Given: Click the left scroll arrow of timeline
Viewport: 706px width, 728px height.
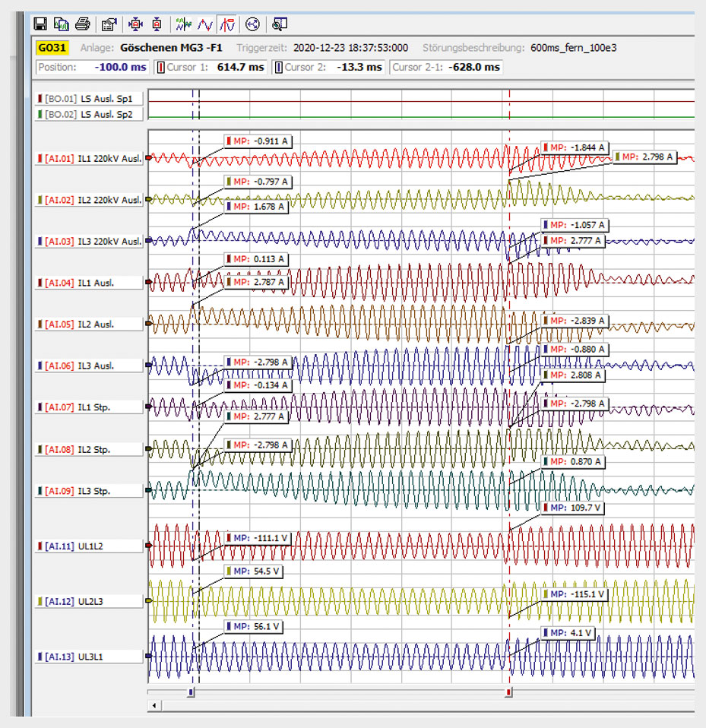Looking at the screenshot, I should click(x=155, y=706).
